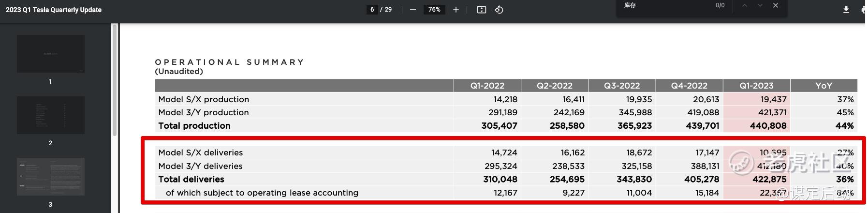Click the print icon at toolbar edge
Screen dimensions: 868x213
[x=864, y=10]
